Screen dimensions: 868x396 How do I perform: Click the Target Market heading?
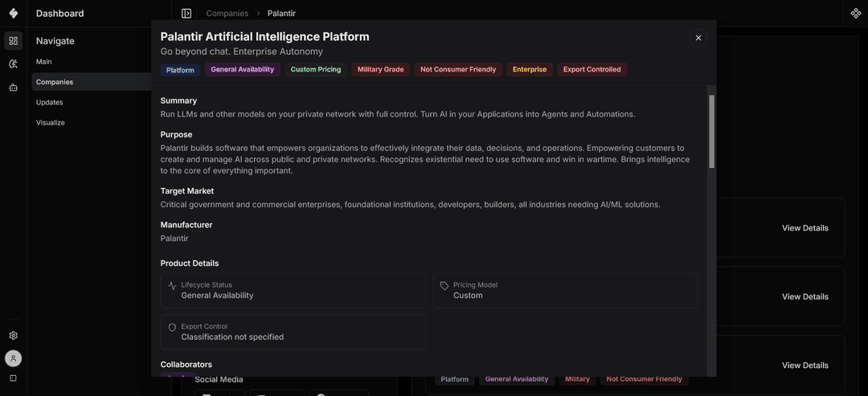187,191
